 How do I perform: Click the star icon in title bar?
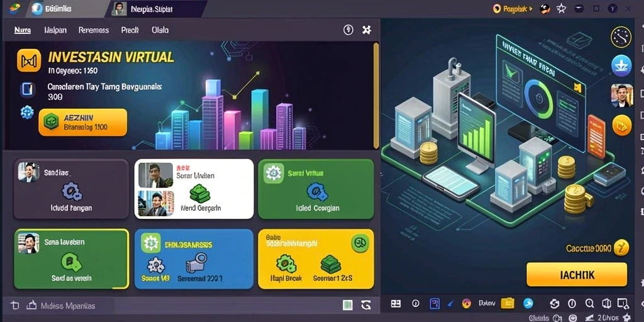pos(561,8)
